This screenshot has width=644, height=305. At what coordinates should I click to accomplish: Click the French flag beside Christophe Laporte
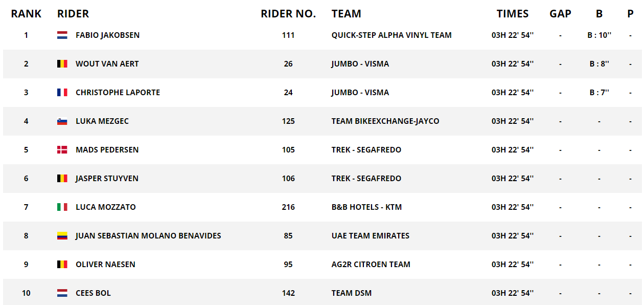click(x=62, y=93)
